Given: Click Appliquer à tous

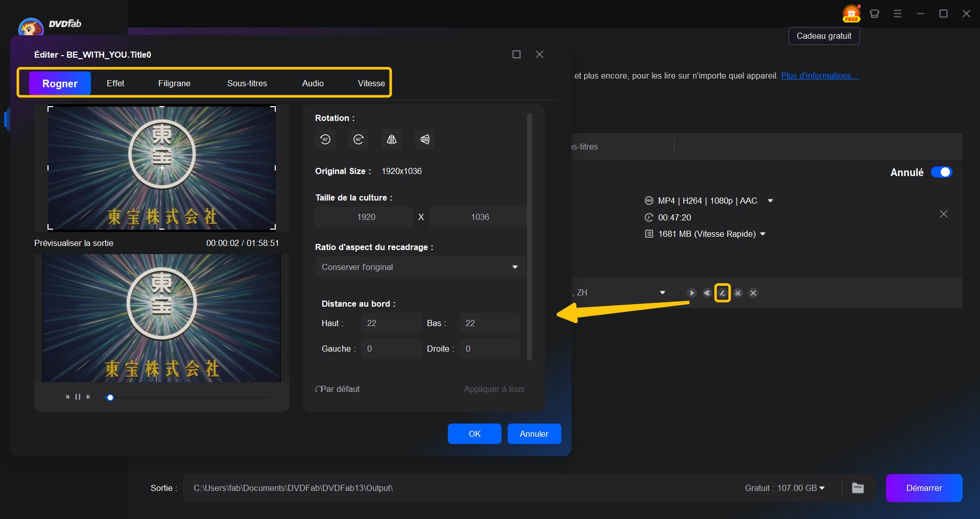Looking at the screenshot, I should pyautogui.click(x=494, y=389).
